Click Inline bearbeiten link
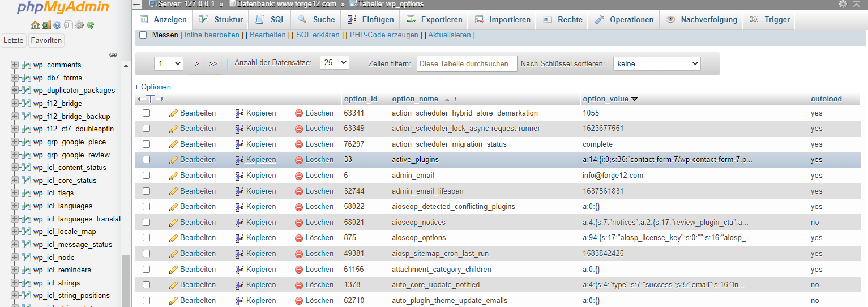This screenshot has height=307, width=868. point(212,35)
